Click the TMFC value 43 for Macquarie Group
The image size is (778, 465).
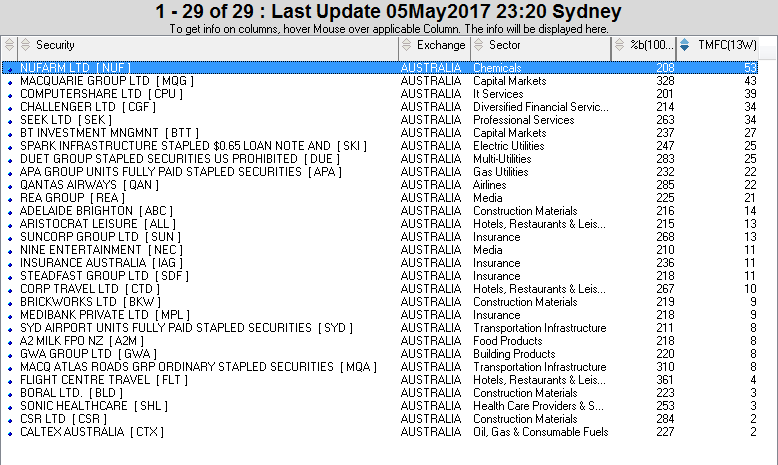tap(750, 80)
